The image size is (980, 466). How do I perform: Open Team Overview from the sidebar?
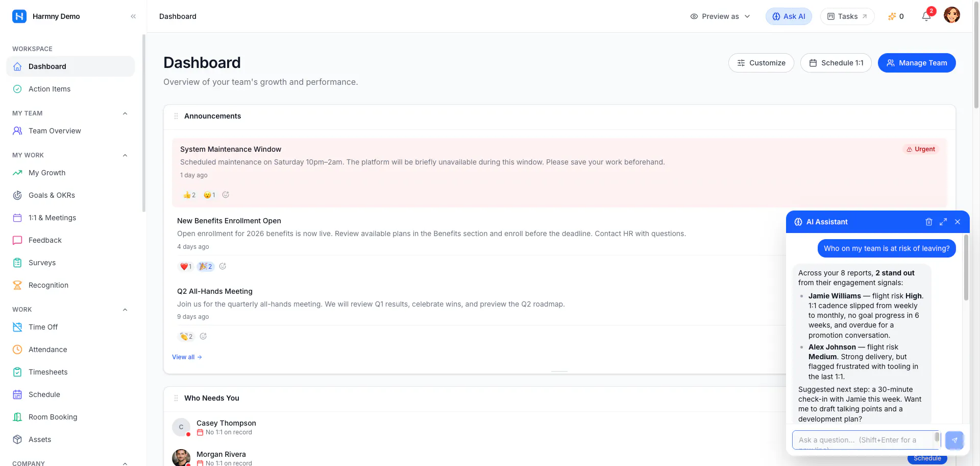click(x=70, y=131)
